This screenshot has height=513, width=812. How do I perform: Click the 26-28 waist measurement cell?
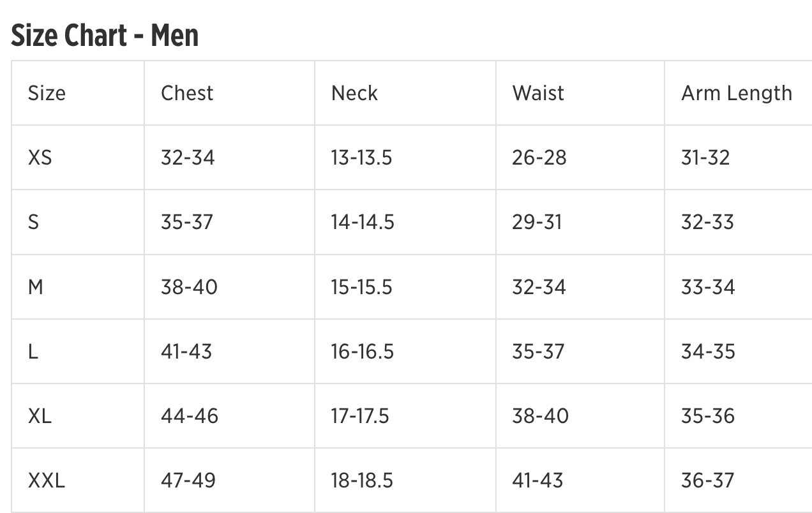point(539,158)
